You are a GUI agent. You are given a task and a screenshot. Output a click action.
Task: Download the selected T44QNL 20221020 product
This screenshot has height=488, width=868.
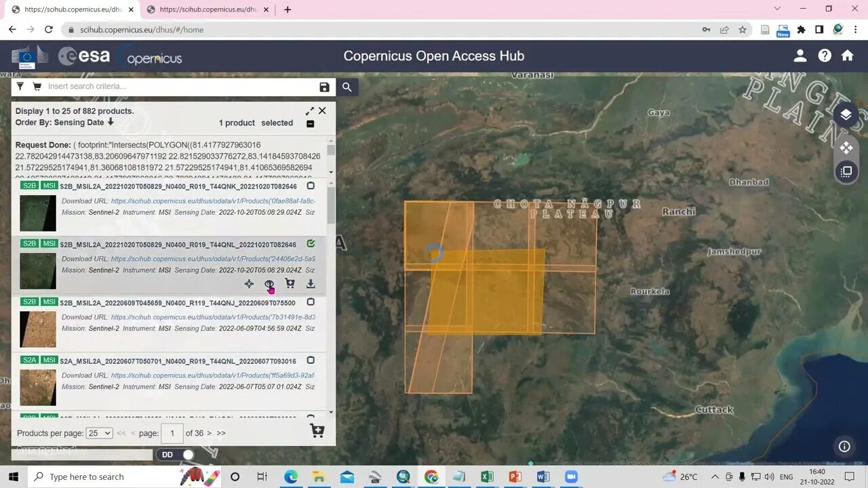[311, 284]
